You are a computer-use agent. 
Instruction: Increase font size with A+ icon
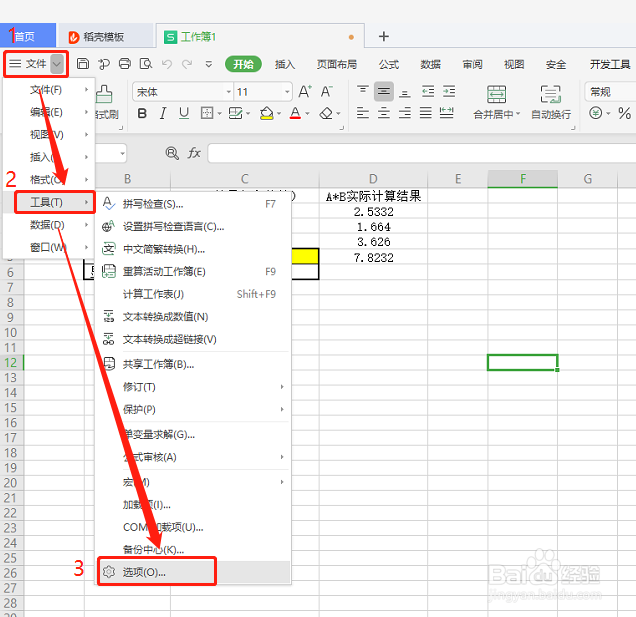tap(305, 92)
